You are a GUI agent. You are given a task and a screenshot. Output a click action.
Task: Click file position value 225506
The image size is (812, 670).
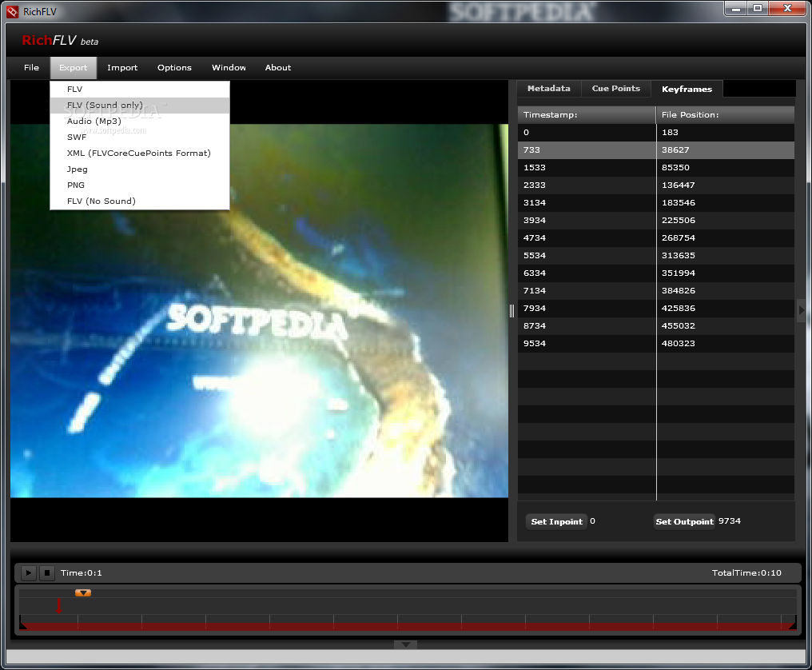point(678,221)
